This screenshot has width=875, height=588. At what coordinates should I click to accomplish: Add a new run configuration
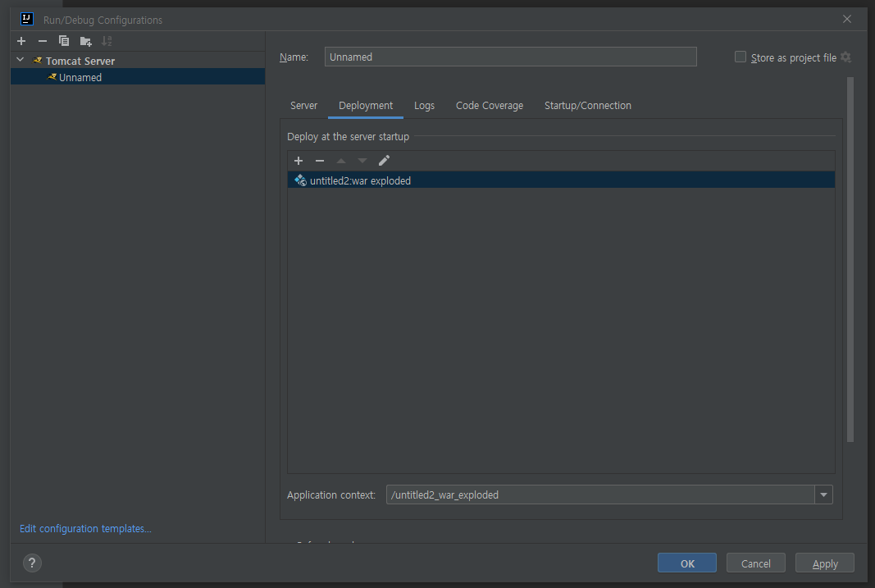point(21,41)
